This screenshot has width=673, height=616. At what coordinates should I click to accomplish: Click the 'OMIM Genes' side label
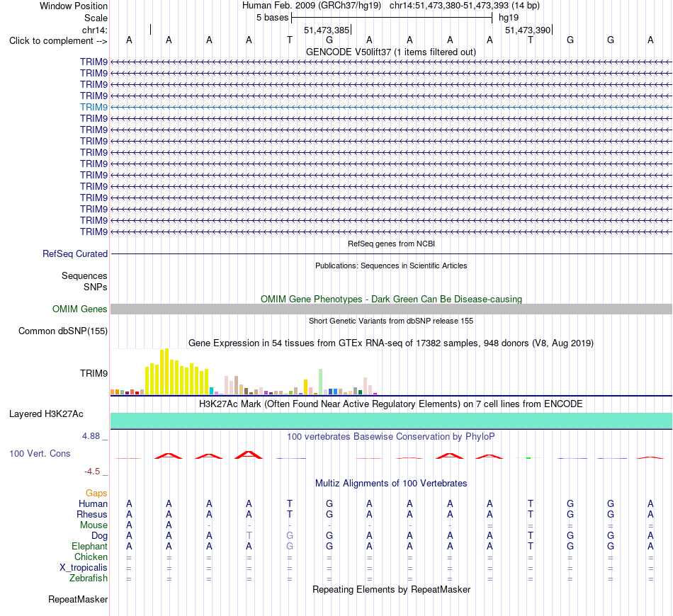click(79, 309)
